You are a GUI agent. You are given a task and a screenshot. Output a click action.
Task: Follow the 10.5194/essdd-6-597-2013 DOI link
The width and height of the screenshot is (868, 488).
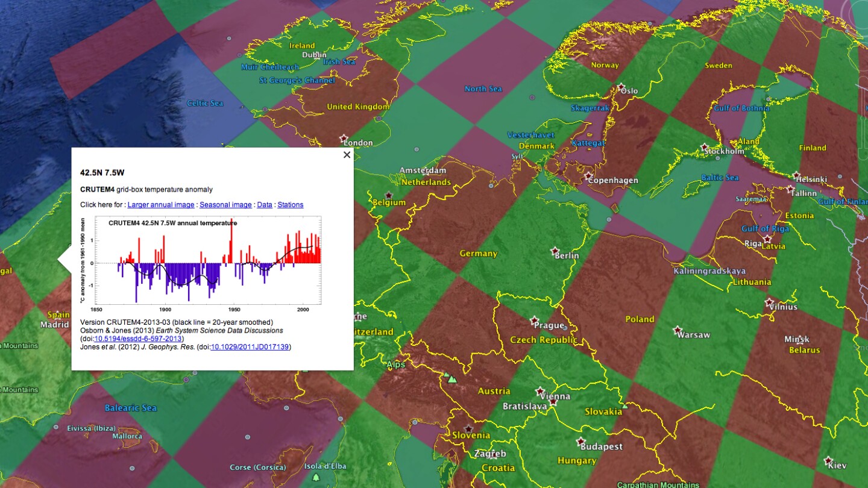pos(138,339)
